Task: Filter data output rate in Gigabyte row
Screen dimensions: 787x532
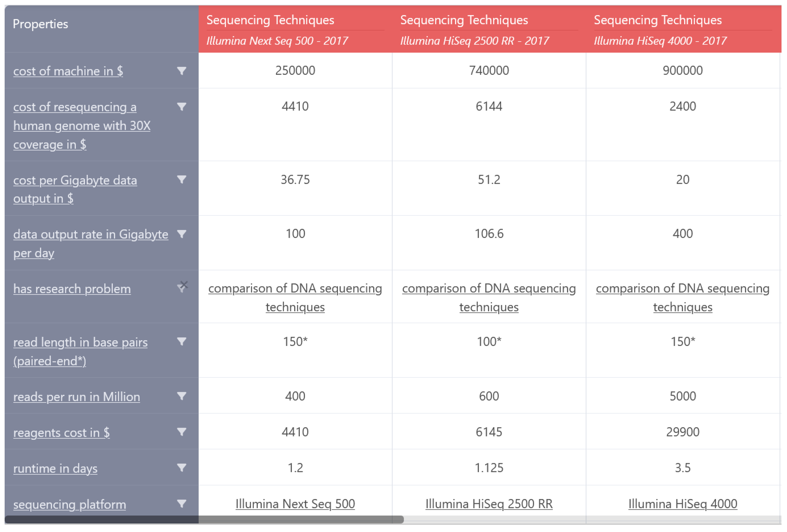Action: [x=181, y=234]
